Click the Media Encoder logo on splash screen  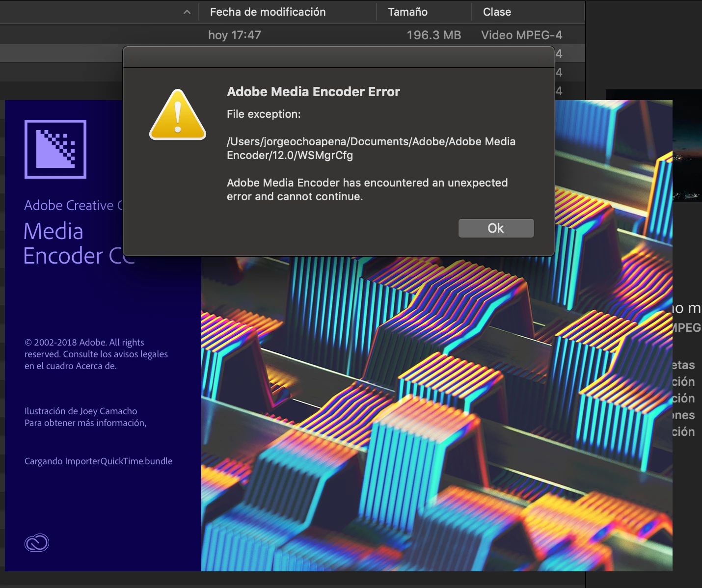click(55, 149)
